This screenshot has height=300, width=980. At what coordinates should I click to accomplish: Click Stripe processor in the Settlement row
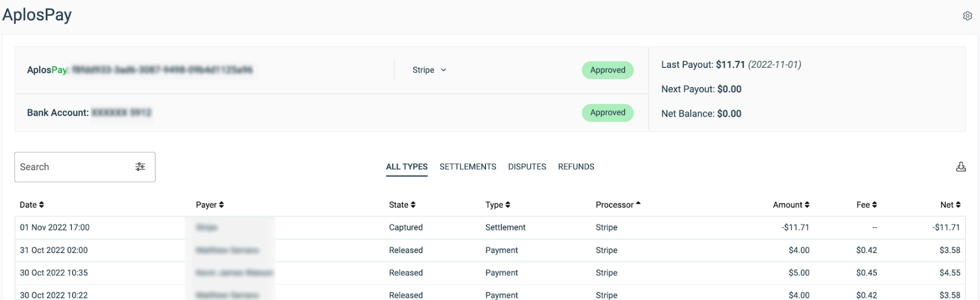pos(606,228)
